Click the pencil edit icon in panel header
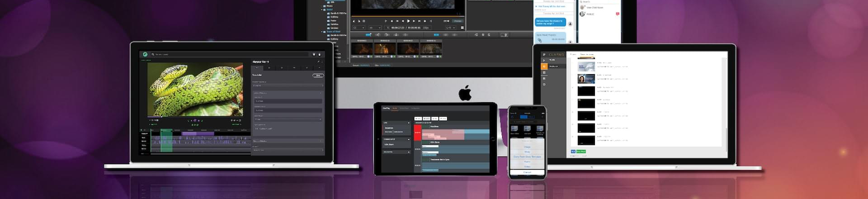 (318, 62)
